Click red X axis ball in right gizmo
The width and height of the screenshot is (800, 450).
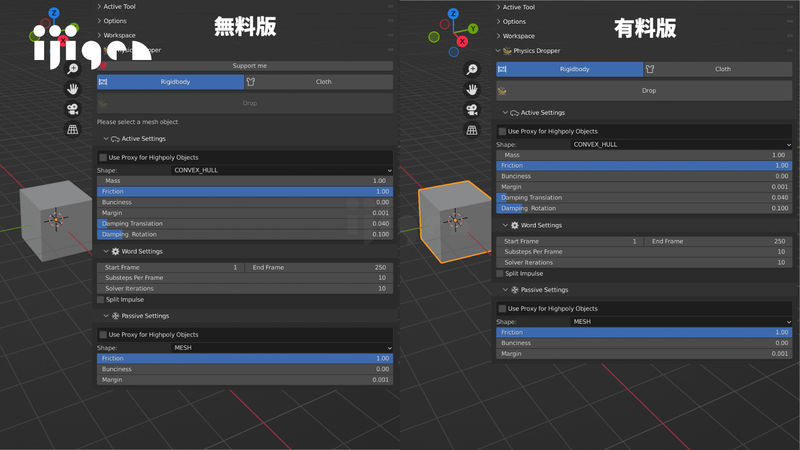tap(462, 41)
